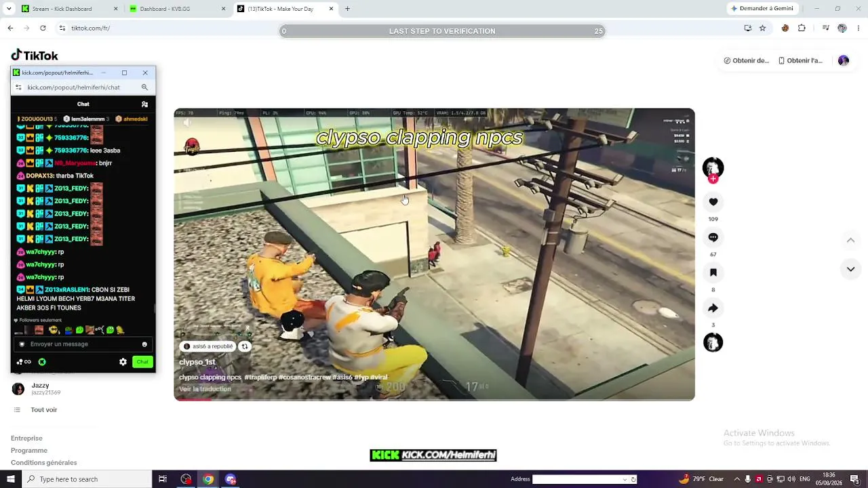Show hidden system tray icons
Viewport: 868px width, 488px height.
[x=737, y=479]
